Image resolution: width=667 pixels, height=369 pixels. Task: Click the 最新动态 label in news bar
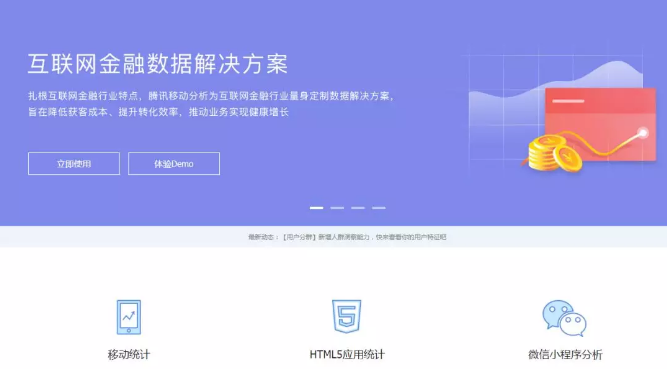pyautogui.click(x=262, y=237)
